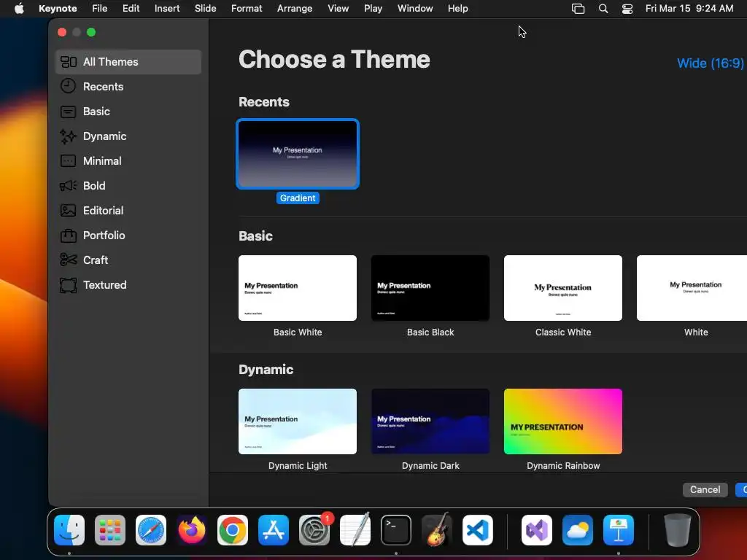Open the View menu
Viewport: 747px width, 560px height.
(x=338, y=9)
